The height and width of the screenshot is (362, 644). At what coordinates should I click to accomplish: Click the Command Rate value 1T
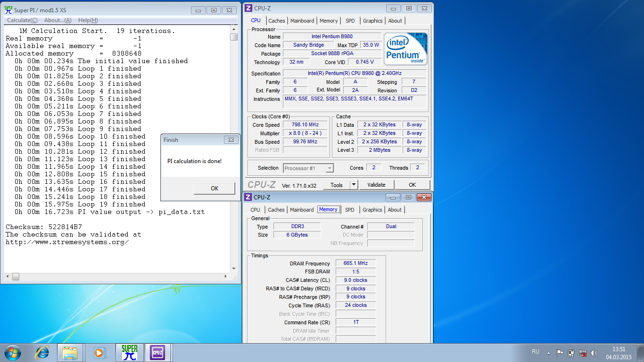pos(355,322)
